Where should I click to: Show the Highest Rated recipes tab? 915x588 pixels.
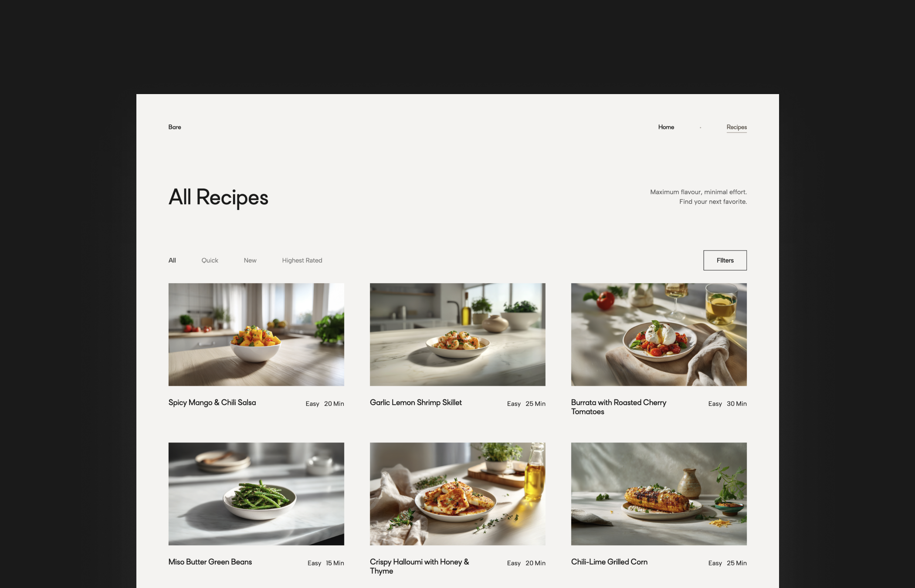coord(302,260)
